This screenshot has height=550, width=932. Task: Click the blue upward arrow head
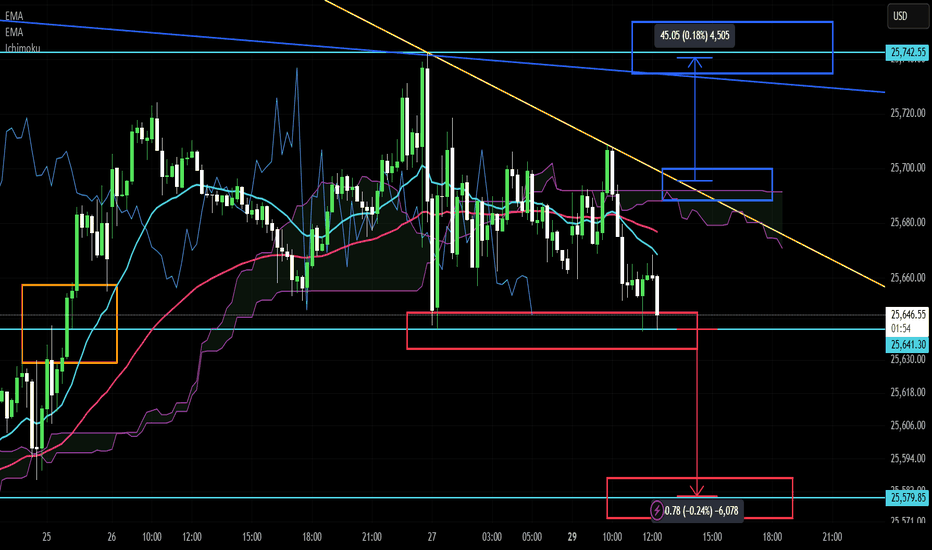(x=697, y=60)
